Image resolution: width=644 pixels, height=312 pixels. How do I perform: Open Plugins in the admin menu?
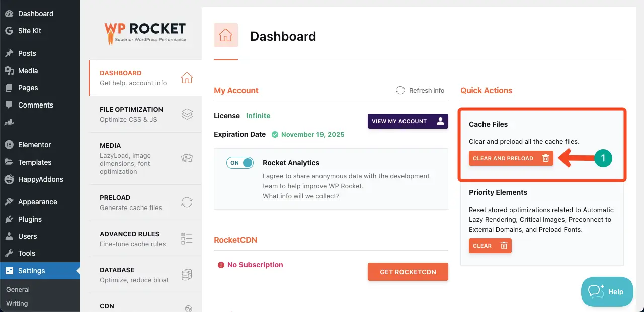pyautogui.click(x=30, y=219)
